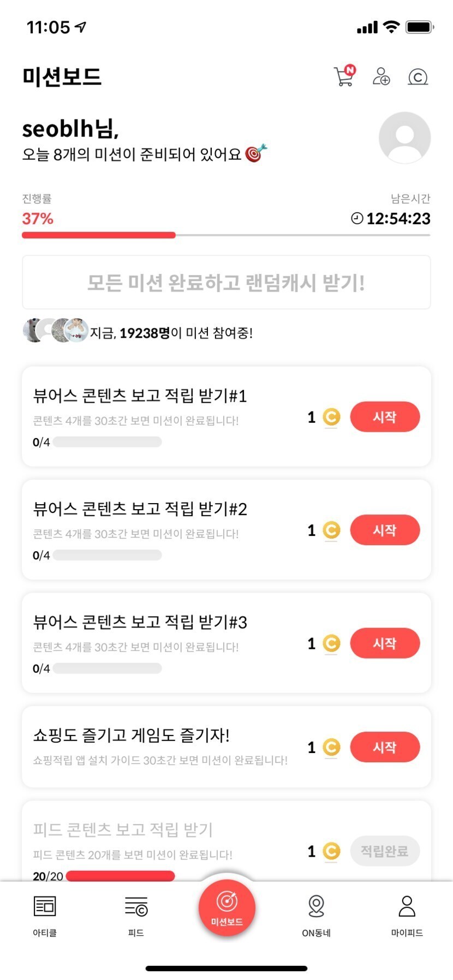Tap the 미션보드 center tab button

226,907
